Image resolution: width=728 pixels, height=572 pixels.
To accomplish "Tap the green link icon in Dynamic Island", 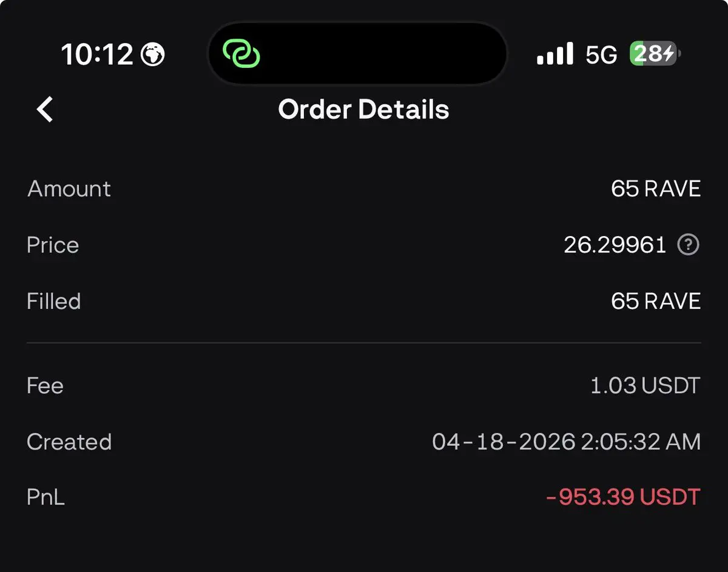I will coord(241,54).
